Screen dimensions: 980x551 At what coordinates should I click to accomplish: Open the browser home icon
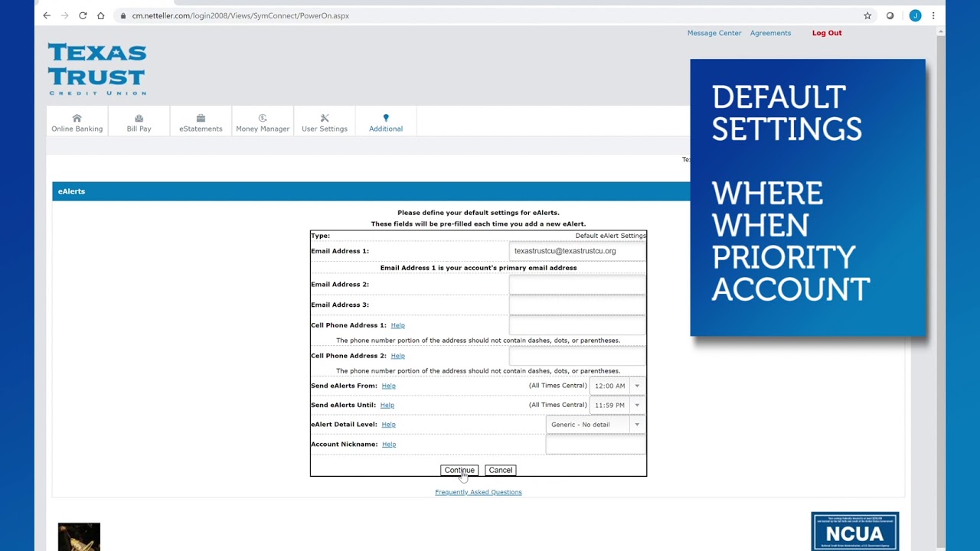pyautogui.click(x=100, y=15)
